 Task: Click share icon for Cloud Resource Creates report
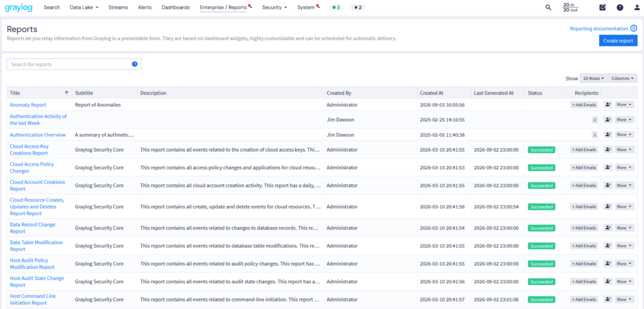click(608, 206)
